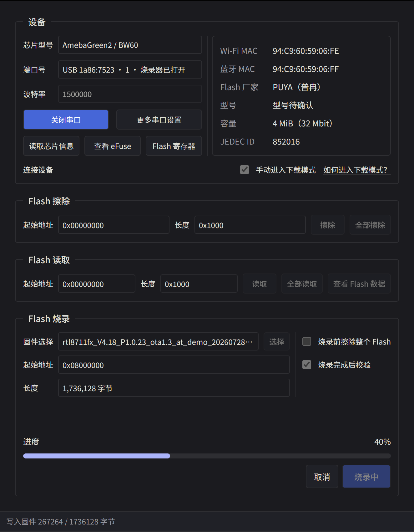Click the 波特率 1500000 field
The height and width of the screenshot is (532, 414).
(130, 94)
